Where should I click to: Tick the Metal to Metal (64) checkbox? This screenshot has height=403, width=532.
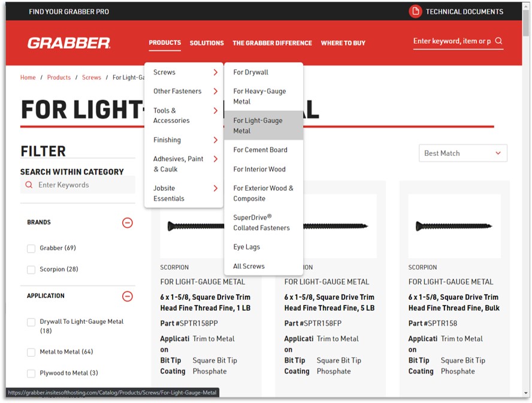click(x=31, y=352)
